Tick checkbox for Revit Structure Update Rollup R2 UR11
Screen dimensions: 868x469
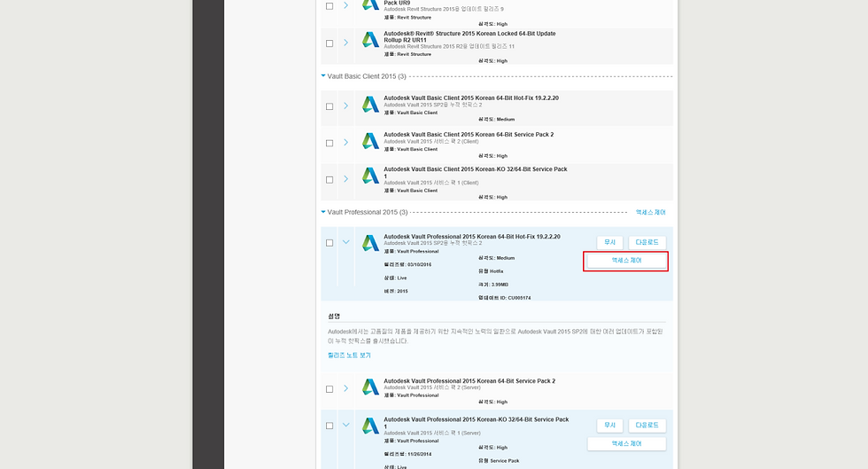pos(329,43)
